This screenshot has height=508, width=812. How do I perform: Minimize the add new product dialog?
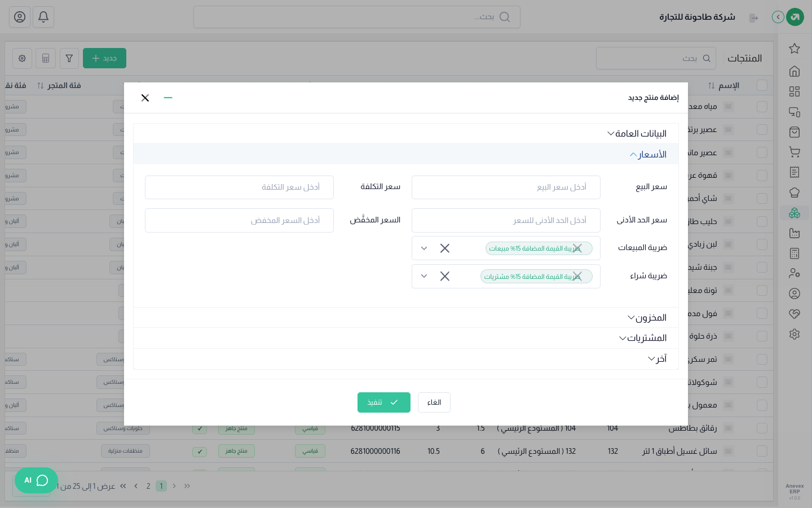point(168,98)
